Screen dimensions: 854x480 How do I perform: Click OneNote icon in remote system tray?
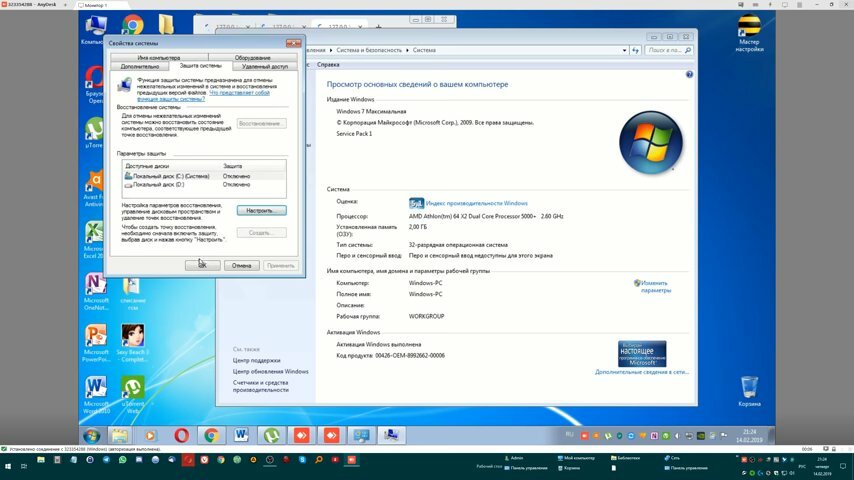[654, 436]
